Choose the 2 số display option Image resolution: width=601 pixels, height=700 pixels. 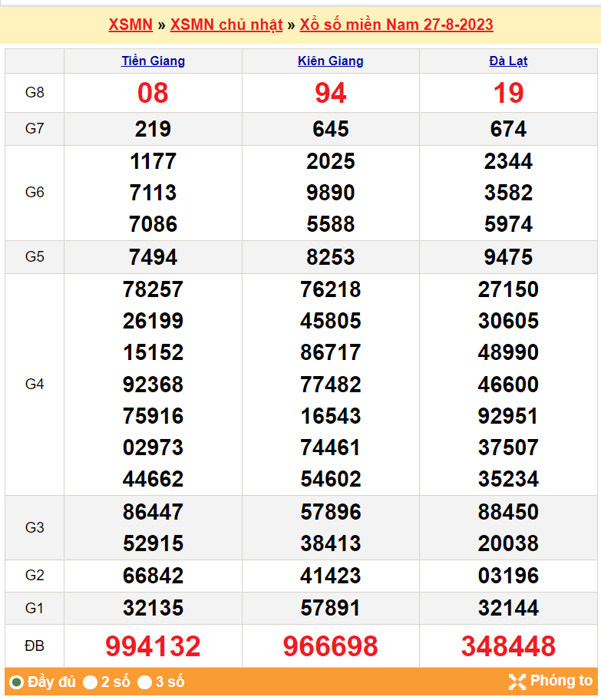coord(91,682)
